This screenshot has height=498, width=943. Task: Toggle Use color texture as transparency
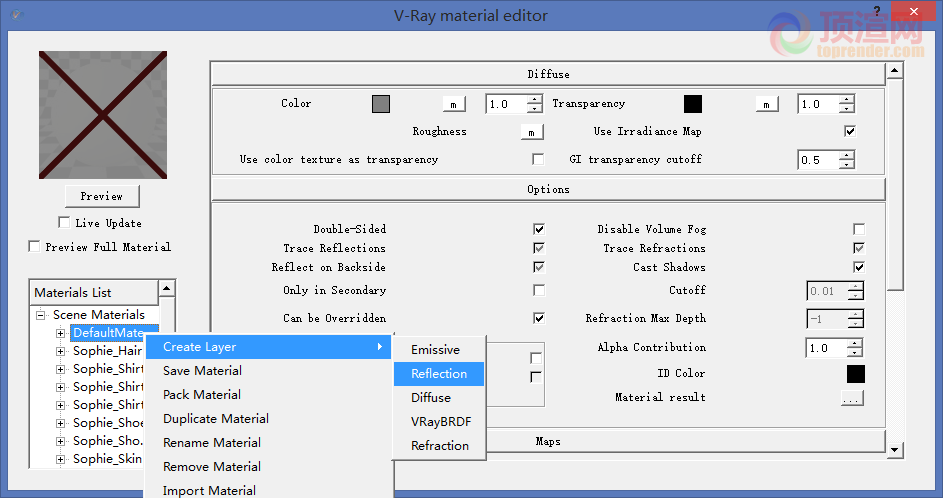click(538, 159)
